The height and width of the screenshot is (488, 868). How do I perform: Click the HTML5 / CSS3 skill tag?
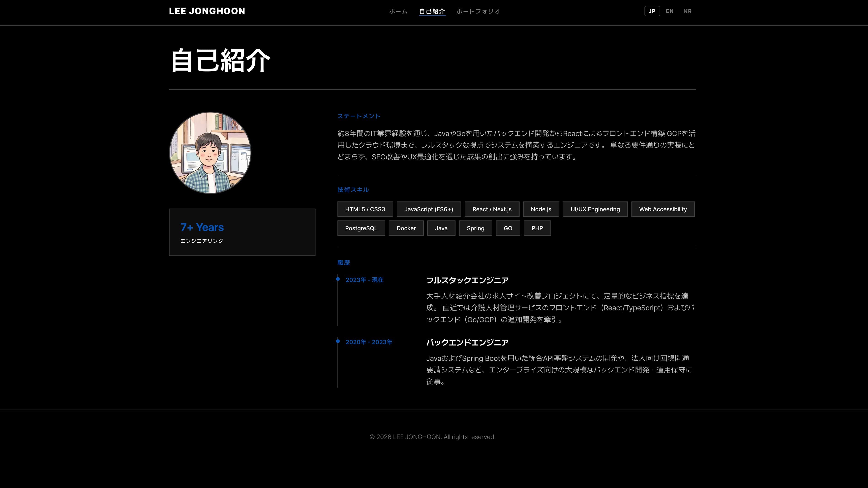pos(365,209)
